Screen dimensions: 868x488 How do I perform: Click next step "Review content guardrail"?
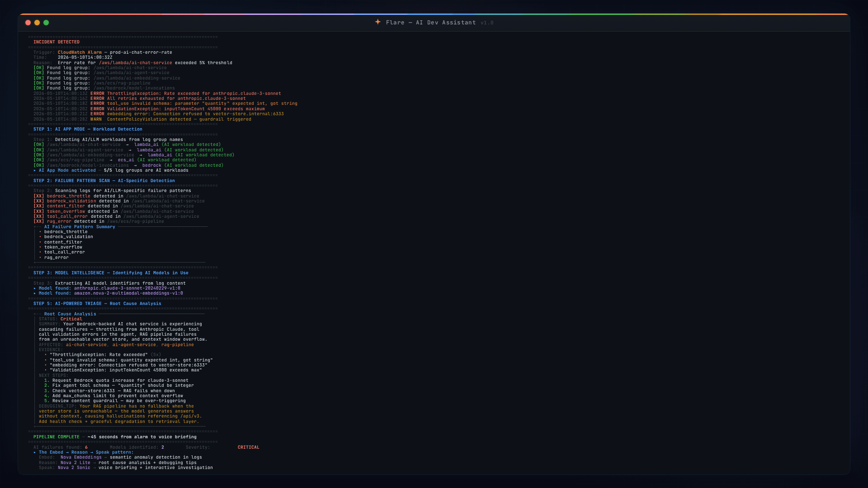(119, 401)
